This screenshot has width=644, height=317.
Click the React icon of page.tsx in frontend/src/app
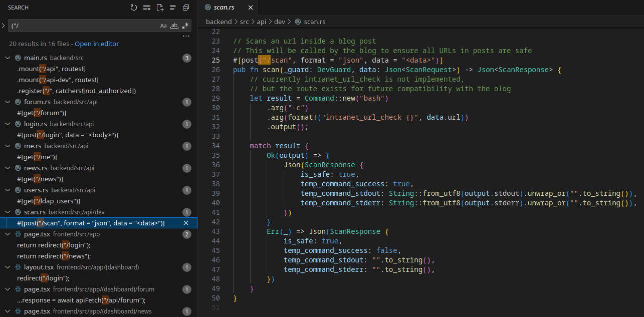18,234
